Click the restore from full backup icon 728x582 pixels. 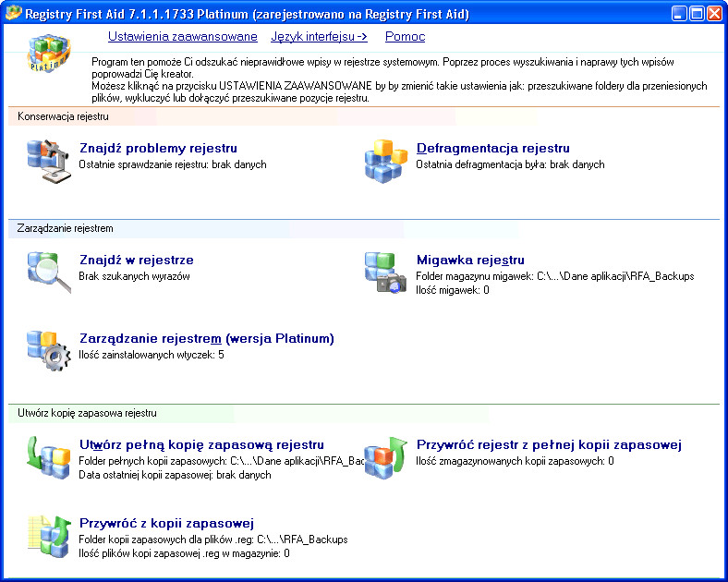tap(386, 457)
